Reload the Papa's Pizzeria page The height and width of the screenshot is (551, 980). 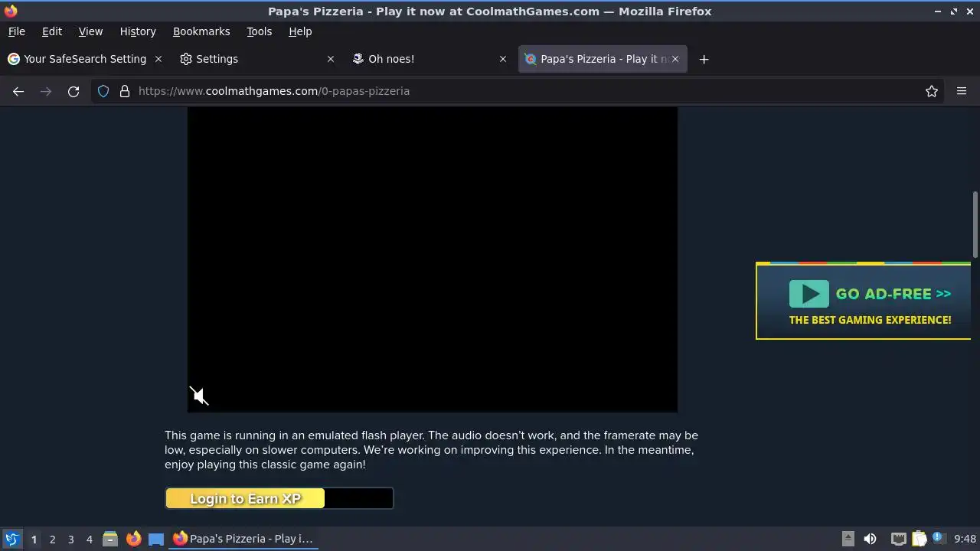[x=73, y=91]
